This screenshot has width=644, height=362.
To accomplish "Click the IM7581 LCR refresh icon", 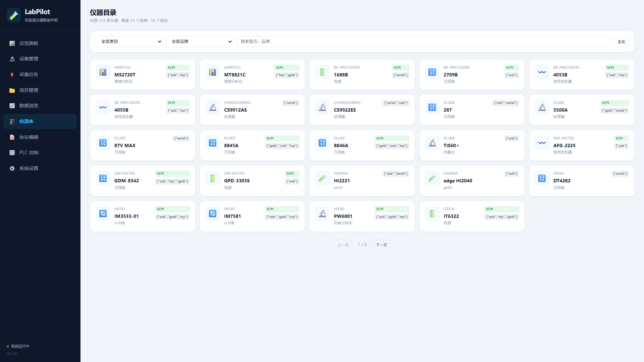I will point(213,214).
